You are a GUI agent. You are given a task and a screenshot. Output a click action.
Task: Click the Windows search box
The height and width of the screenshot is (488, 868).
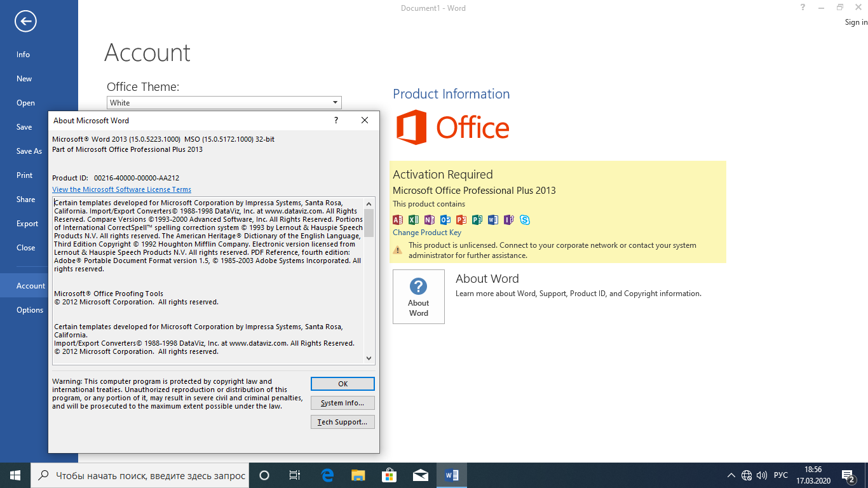point(140,475)
